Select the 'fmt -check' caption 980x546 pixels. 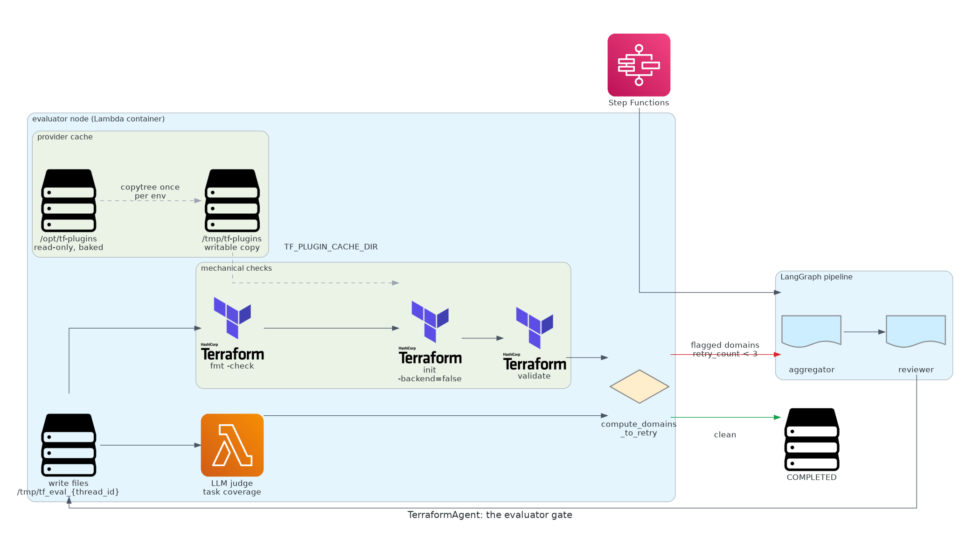tap(232, 366)
